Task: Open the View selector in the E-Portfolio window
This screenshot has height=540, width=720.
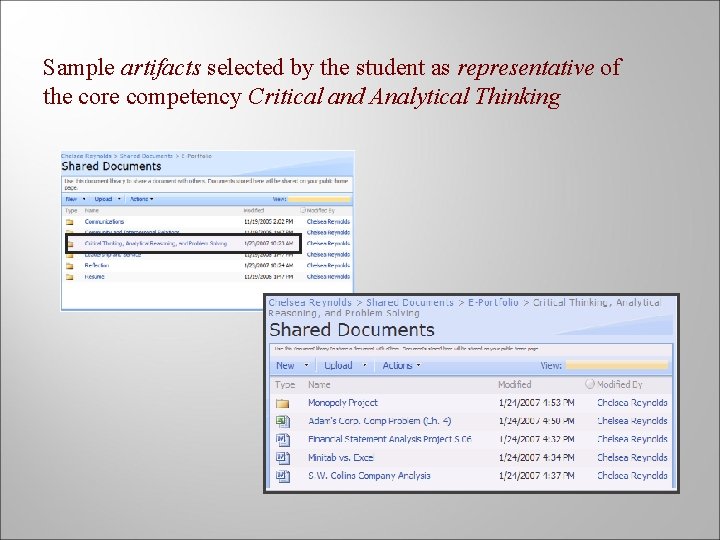Action: point(319,199)
